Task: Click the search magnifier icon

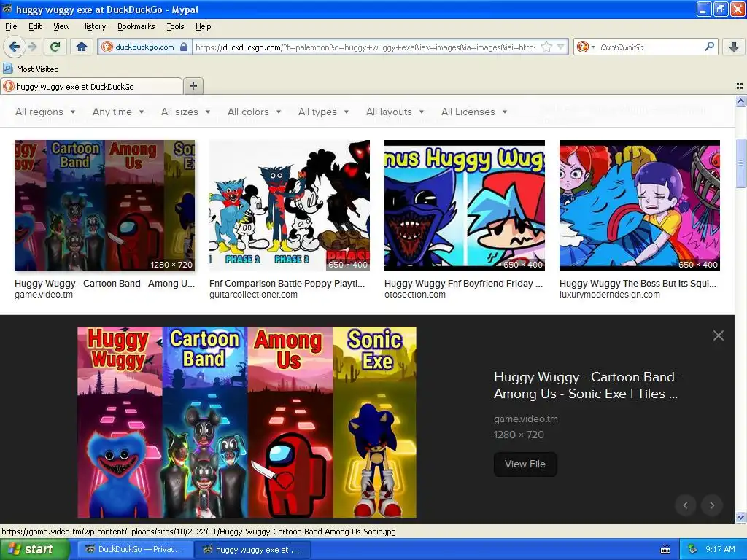Action: pyautogui.click(x=709, y=46)
